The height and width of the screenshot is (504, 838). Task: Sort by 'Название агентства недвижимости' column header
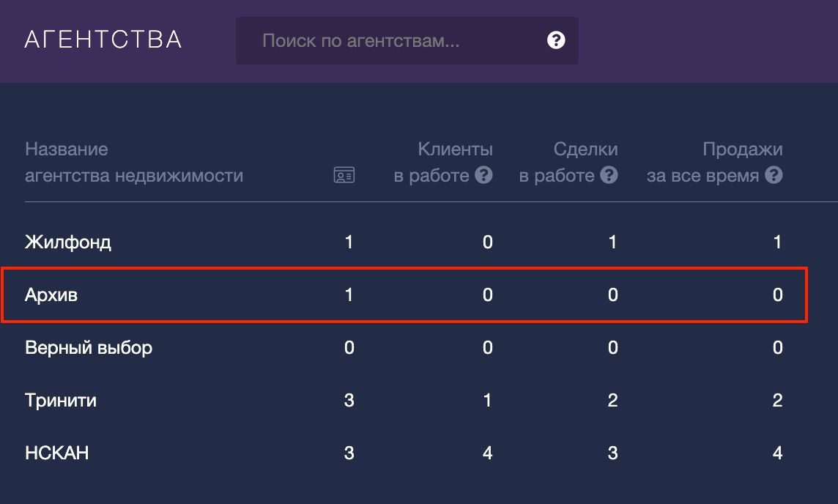tap(134, 163)
